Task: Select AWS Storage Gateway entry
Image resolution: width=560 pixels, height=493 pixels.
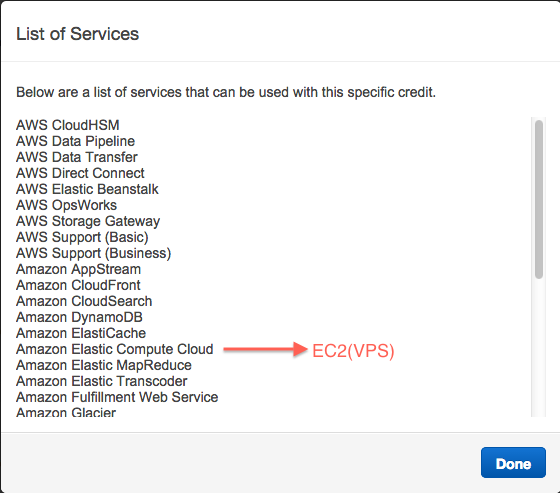Action: point(88,221)
